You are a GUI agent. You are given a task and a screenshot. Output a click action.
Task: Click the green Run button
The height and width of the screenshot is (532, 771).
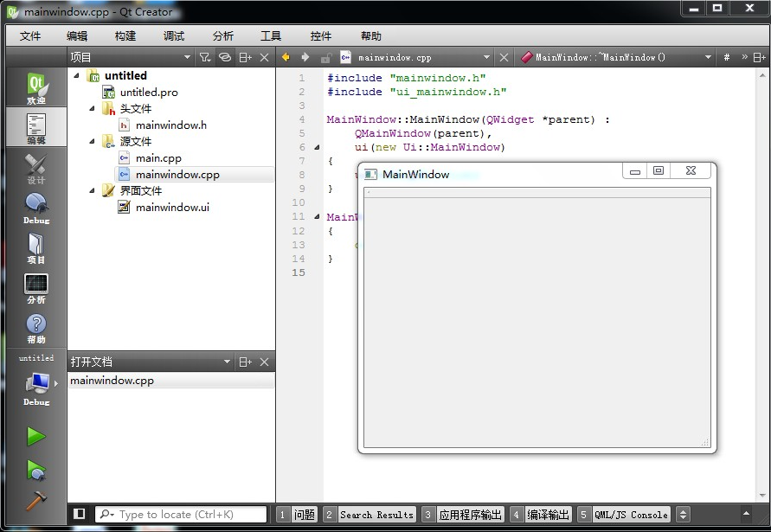tap(35, 436)
